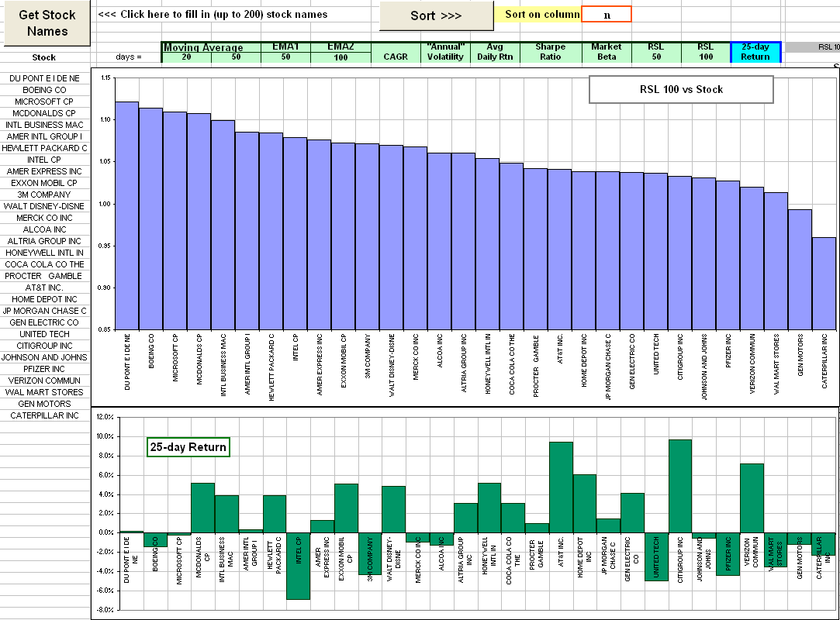Click the 25-day Return chart title box
The image size is (840, 620).
click(x=188, y=447)
